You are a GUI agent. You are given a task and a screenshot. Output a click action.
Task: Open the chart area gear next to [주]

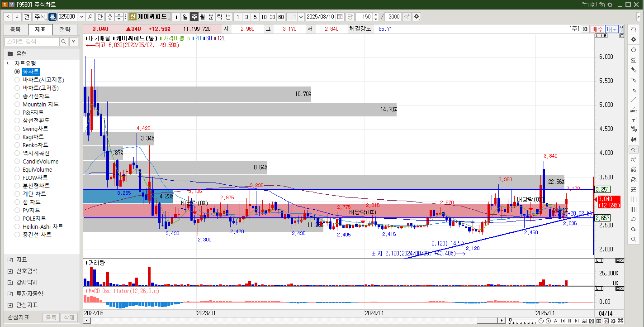coord(585,29)
